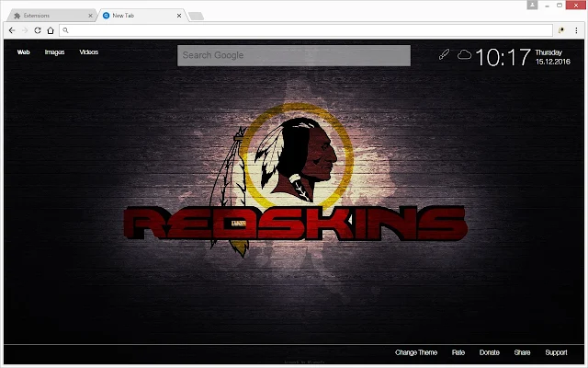Open a new tab with the tab button
The image size is (588, 368).
196,17
